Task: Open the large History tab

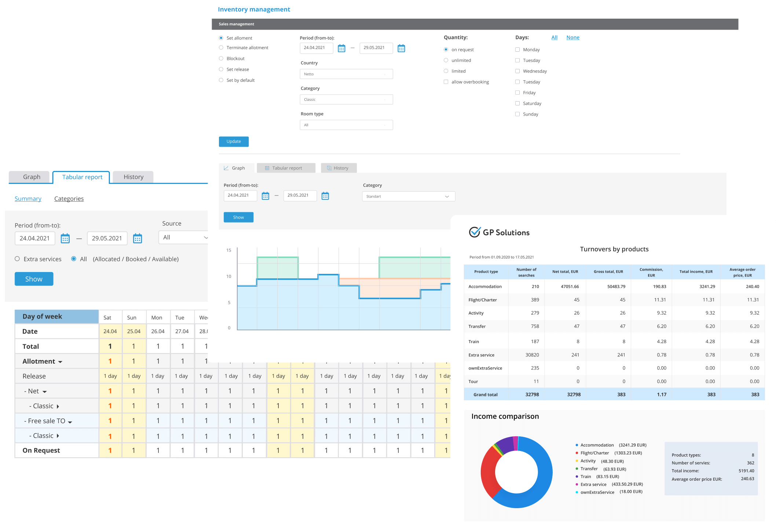Action: [x=133, y=177]
